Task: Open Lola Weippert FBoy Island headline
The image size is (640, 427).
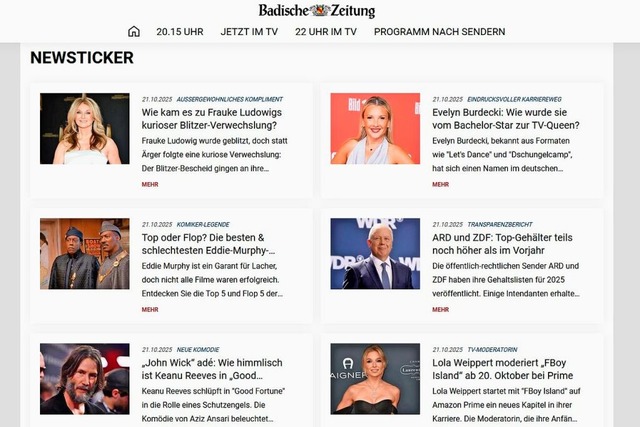Action: (x=503, y=369)
